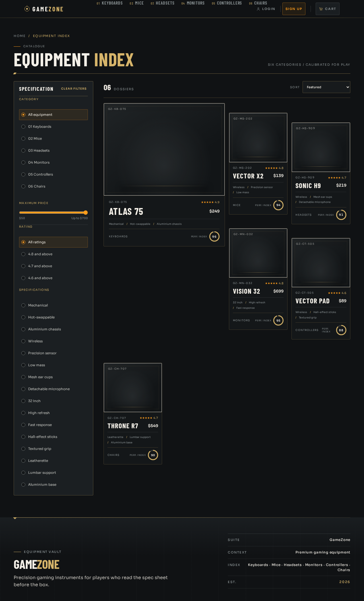Click the GameZone target logo icon
Screen dimensions: 364x601
[27, 9]
